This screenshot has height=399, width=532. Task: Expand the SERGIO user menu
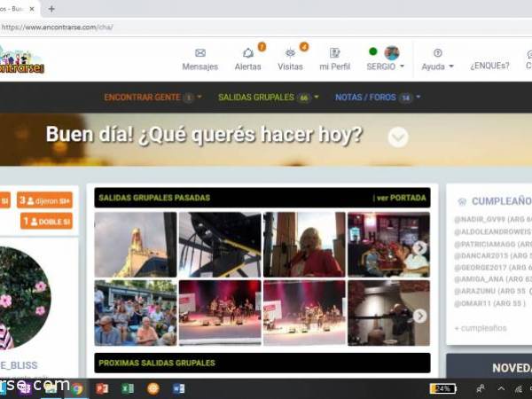(402, 66)
